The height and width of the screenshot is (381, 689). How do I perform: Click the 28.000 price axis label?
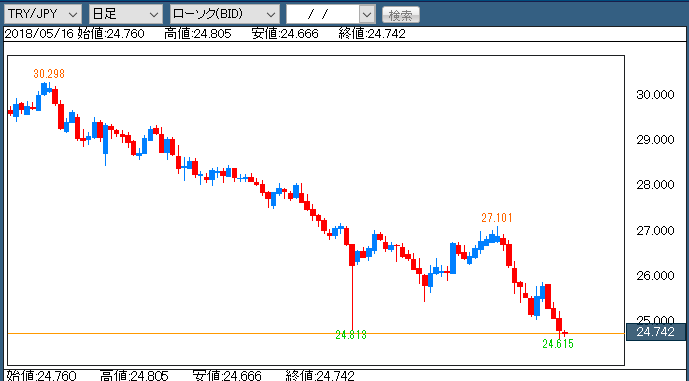click(x=655, y=185)
